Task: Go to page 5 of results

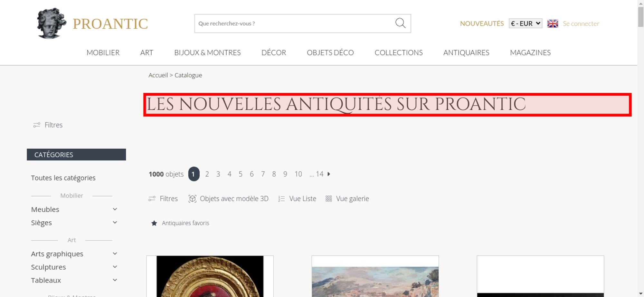Action: (x=241, y=174)
